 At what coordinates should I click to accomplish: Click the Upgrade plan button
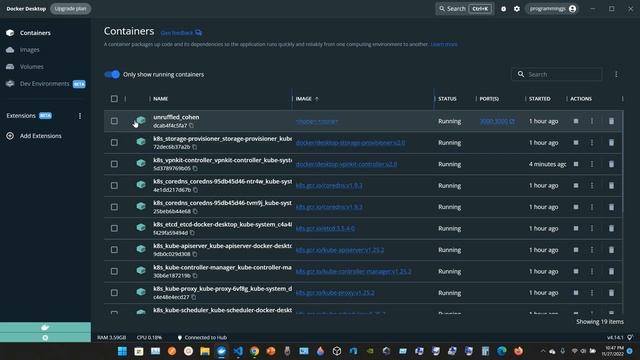[71, 9]
